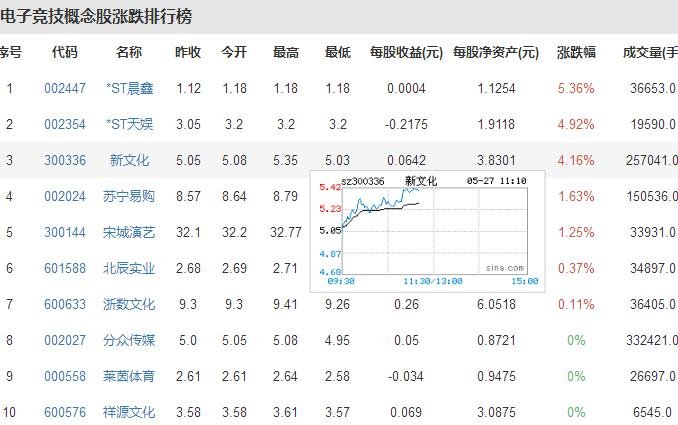Click the 最高 column header
This screenshot has height=425, width=678.
click(286, 52)
